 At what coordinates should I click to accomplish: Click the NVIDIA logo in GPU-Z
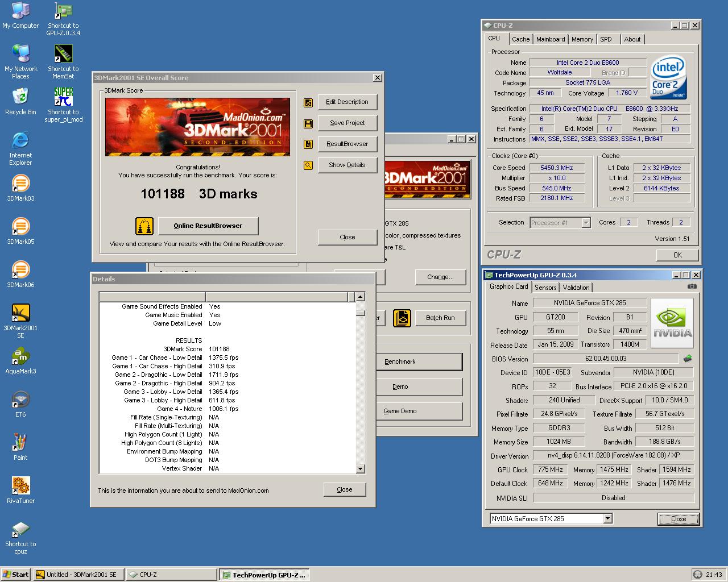click(x=672, y=323)
